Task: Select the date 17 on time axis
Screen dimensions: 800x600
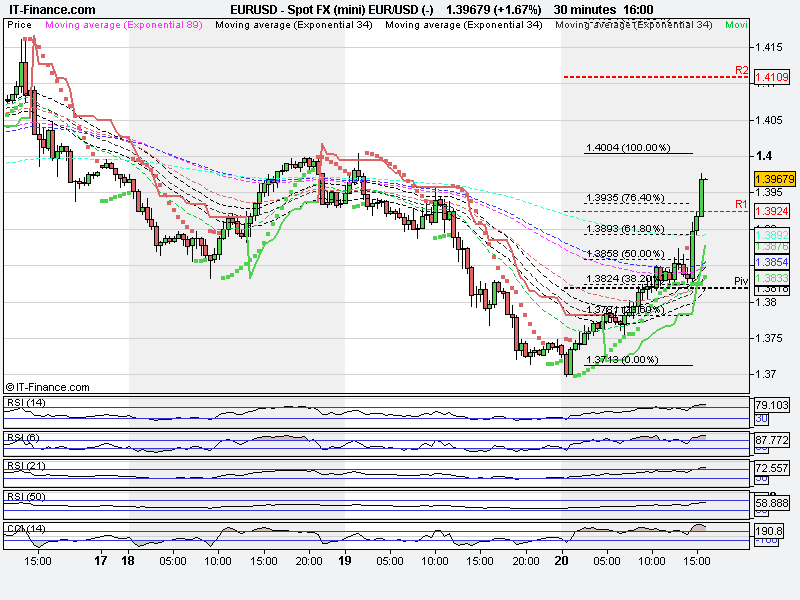Action: [101, 561]
